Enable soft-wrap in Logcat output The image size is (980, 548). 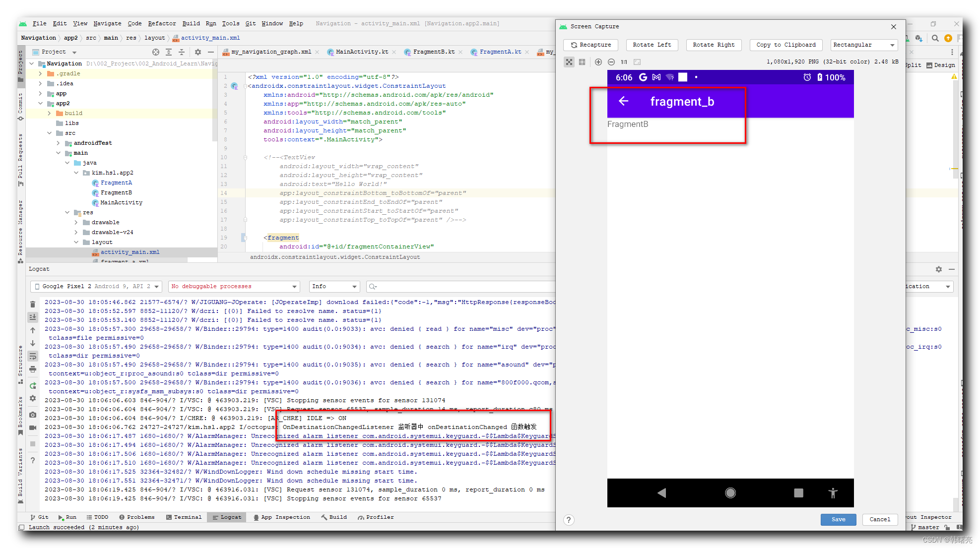33,356
